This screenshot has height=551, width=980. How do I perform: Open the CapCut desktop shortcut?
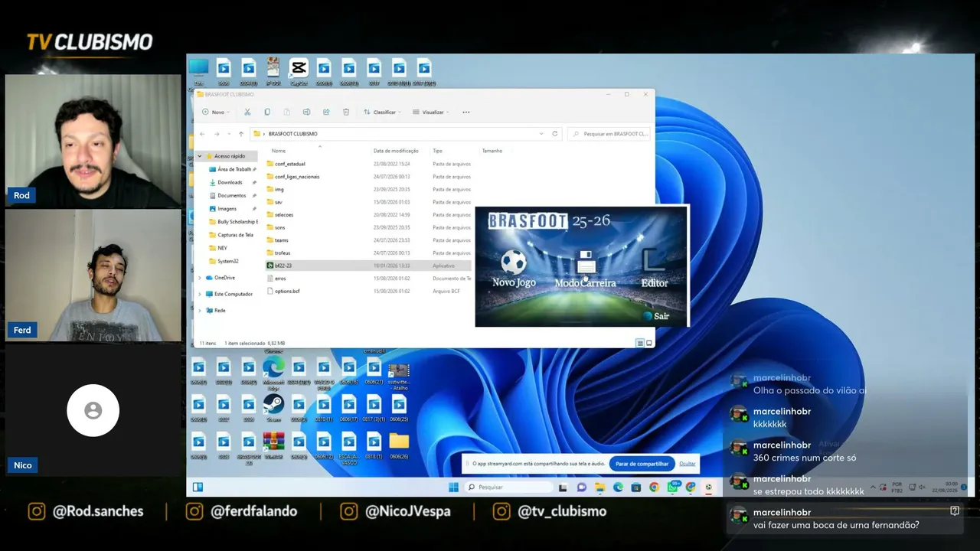click(299, 72)
